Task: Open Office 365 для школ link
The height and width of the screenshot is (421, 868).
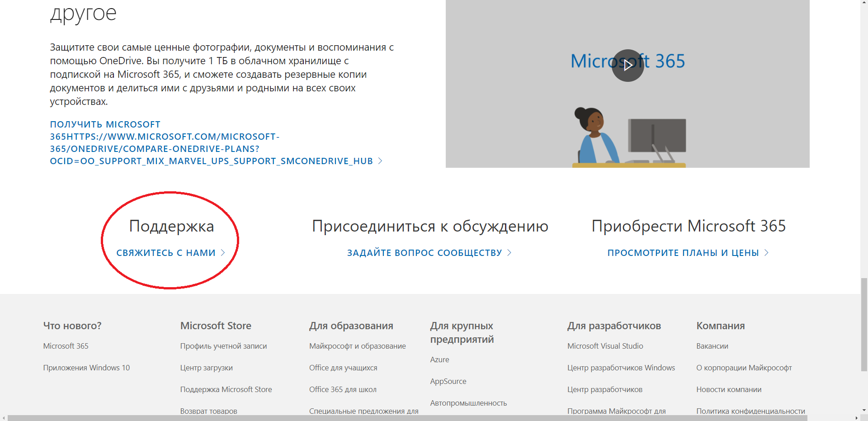Action: coord(343,389)
